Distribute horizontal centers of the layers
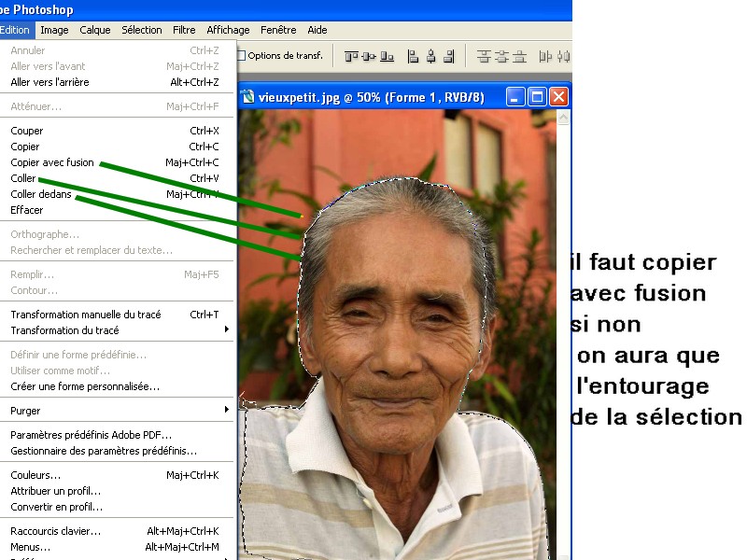 (x=563, y=57)
